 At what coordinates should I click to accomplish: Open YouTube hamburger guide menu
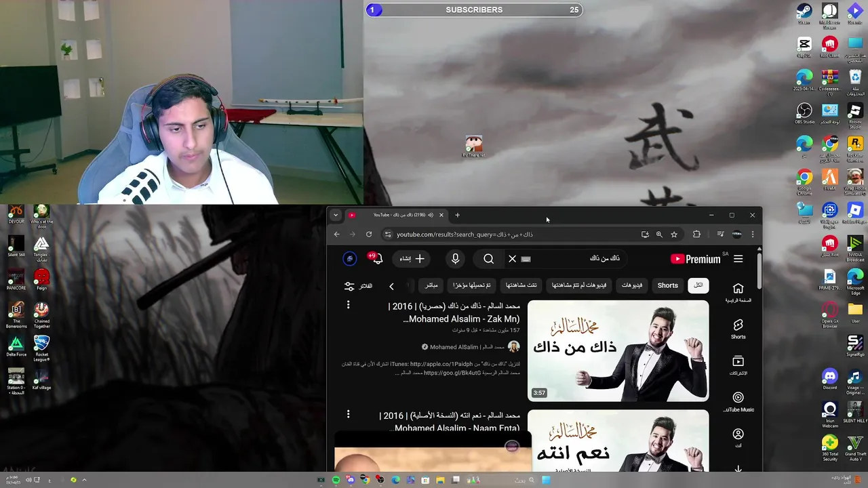738,258
